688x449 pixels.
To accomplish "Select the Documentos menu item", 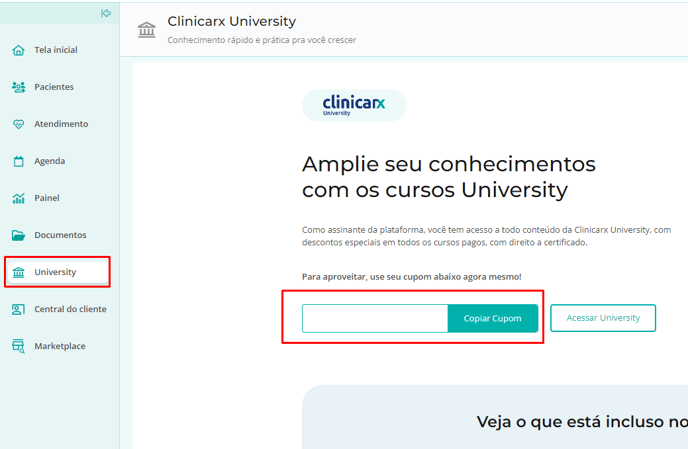I will [60, 235].
